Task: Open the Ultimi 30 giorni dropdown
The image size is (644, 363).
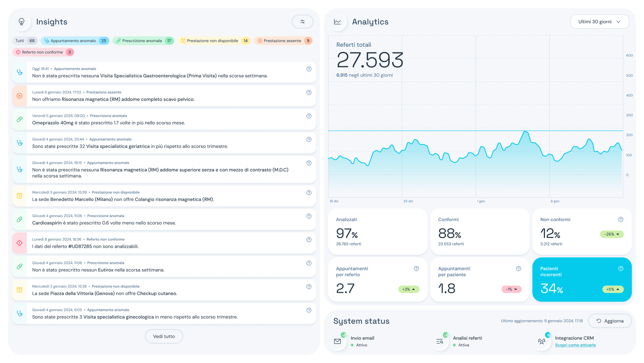Action: tap(599, 22)
